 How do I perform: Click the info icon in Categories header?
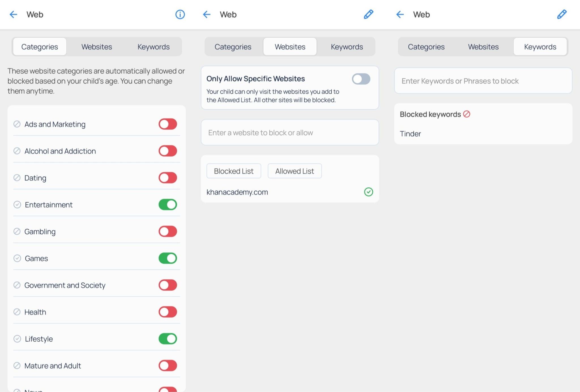[180, 14]
